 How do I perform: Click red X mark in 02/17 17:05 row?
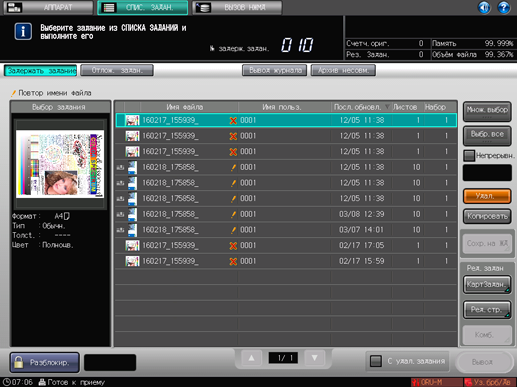233,246
